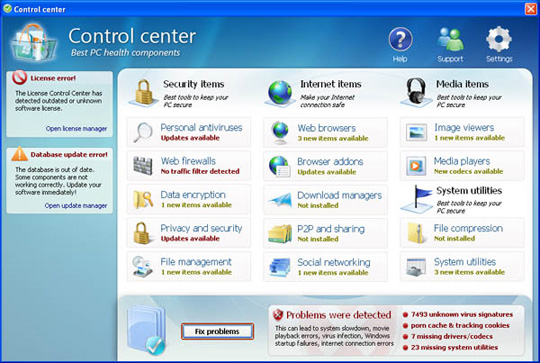
Task: Click '23 missing system utilities' text
Action: pyautogui.click(x=454, y=347)
